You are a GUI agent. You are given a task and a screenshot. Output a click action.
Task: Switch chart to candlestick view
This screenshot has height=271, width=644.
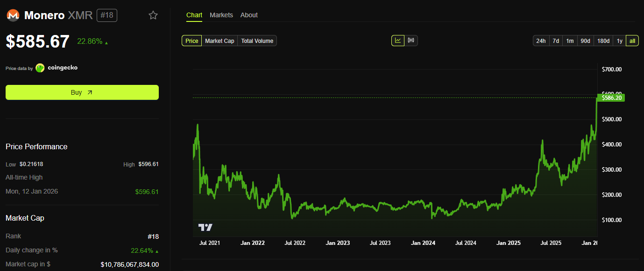[x=410, y=40]
